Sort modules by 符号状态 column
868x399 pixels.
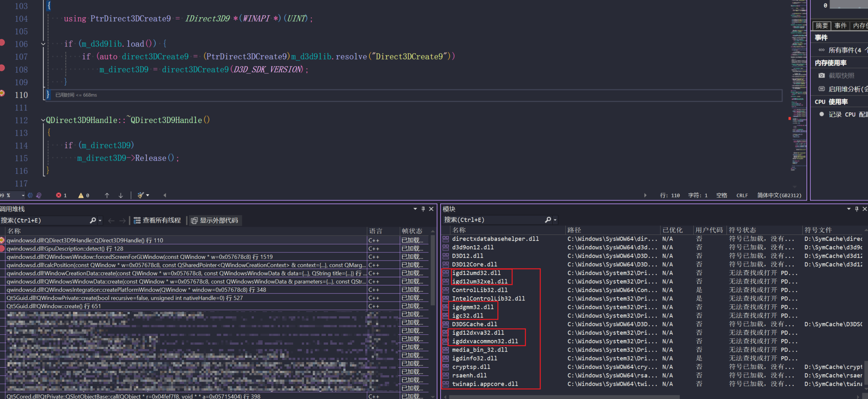click(764, 230)
